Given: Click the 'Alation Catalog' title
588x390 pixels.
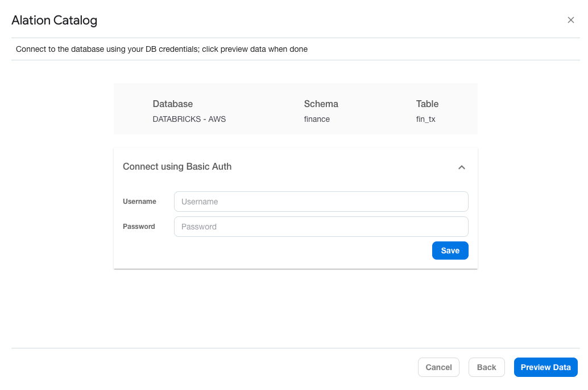Looking at the screenshot, I should tap(55, 20).
